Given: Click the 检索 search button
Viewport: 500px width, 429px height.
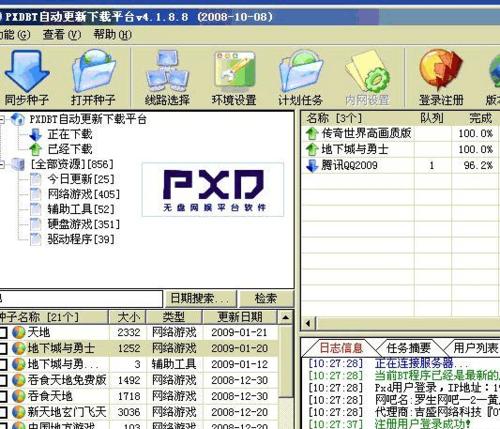Looking at the screenshot, I should (x=266, y=298).
